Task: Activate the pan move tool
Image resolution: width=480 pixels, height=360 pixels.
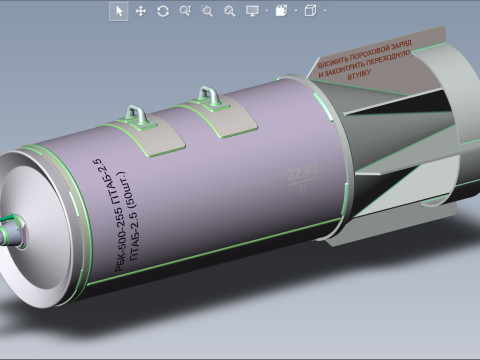Action: 141,11
